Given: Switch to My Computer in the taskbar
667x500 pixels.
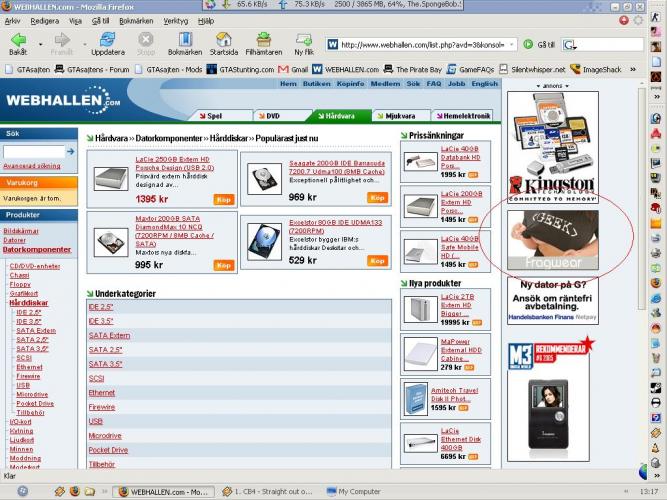Looking at the screenshot, I should click(x=358, y=491).
